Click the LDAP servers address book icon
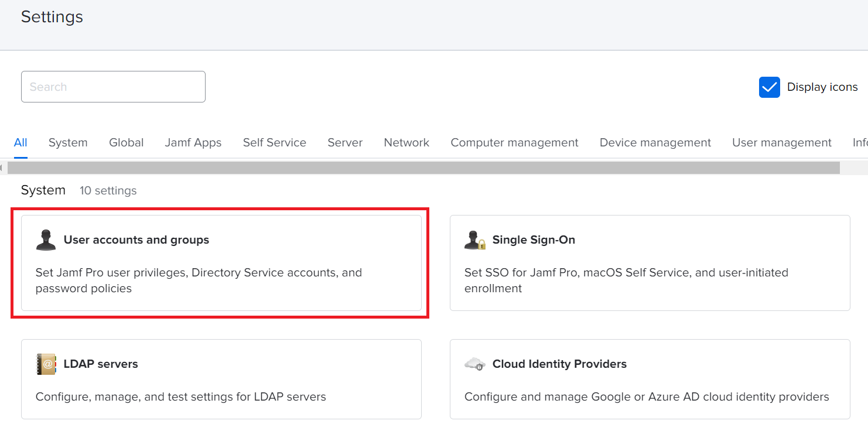This screenshot has height=424, width=868. pos(46,364)
